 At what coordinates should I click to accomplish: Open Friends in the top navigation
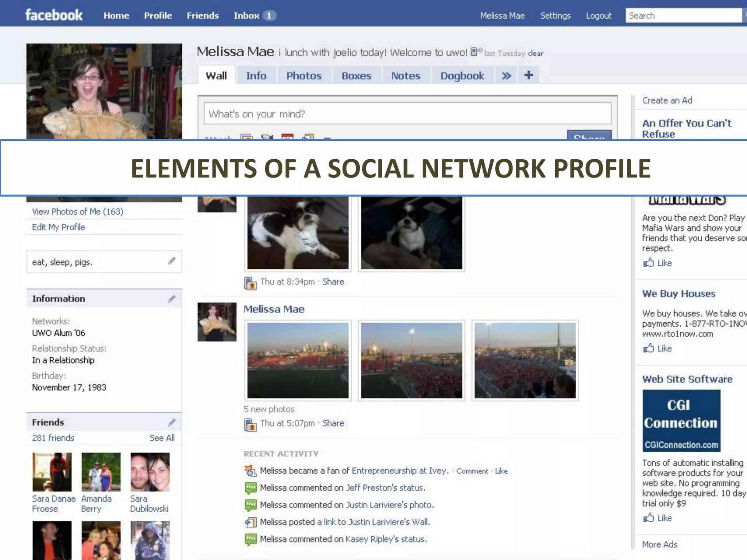tap(203, 16)
